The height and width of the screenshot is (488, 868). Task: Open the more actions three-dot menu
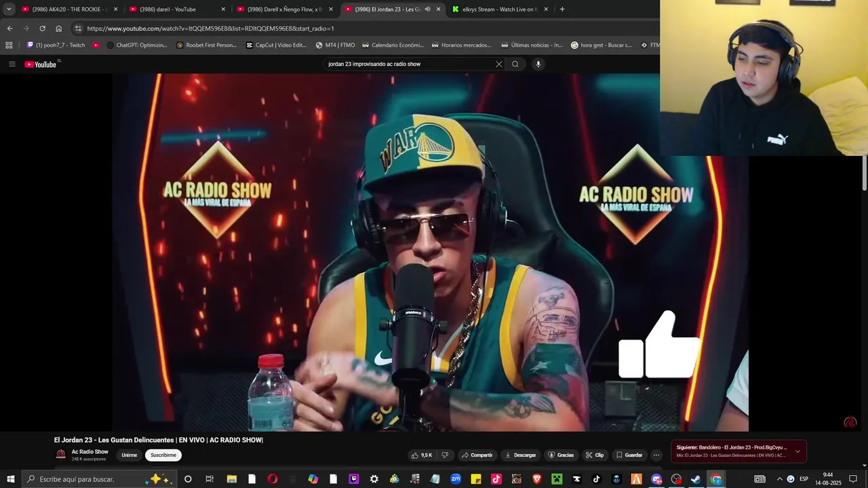pyautogui.click(x=656, y=455)
